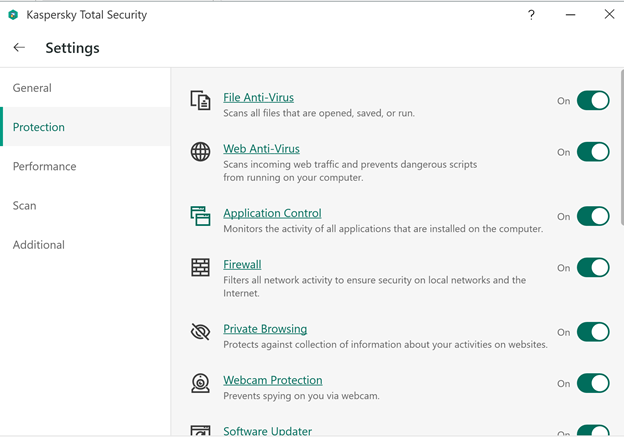Click the text 'Scans all files that are opened, saved, or run.'
Image resolution: width=624 pixels, height=438 pixels.
click(x=319, y=113)
